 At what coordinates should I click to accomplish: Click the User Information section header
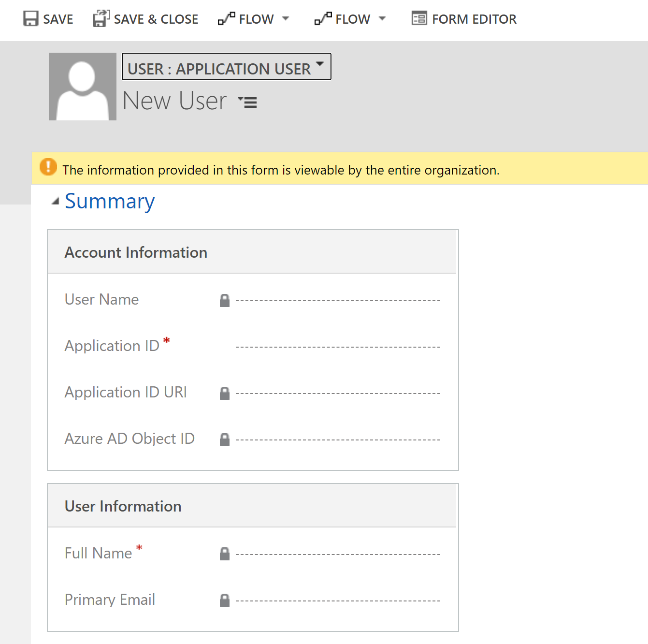(252, 506)
